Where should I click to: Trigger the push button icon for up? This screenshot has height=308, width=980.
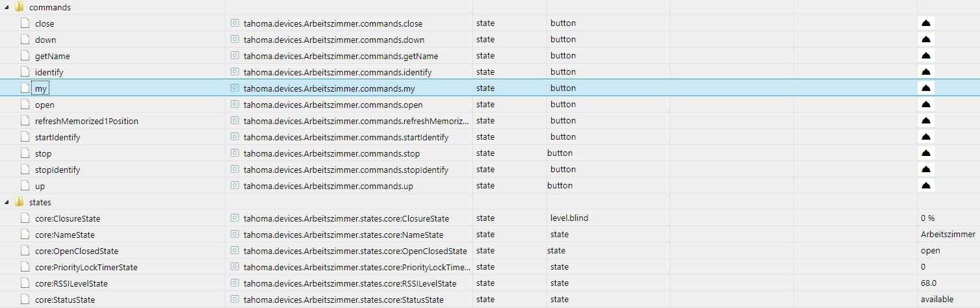click(x=926, y=186)
